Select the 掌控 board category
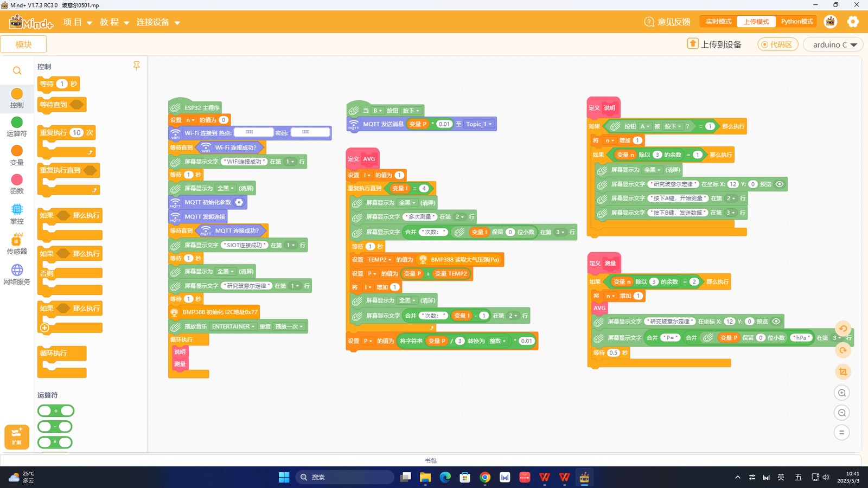The image size is (868, 488). [x=17, y=214]
